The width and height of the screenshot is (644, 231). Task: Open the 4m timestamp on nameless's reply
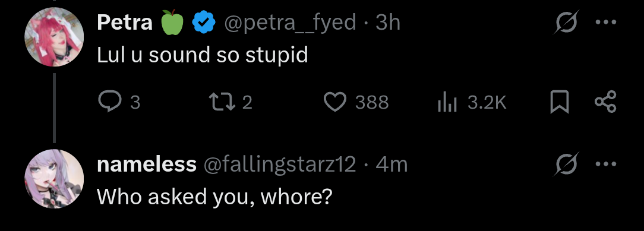coord(392,164)
